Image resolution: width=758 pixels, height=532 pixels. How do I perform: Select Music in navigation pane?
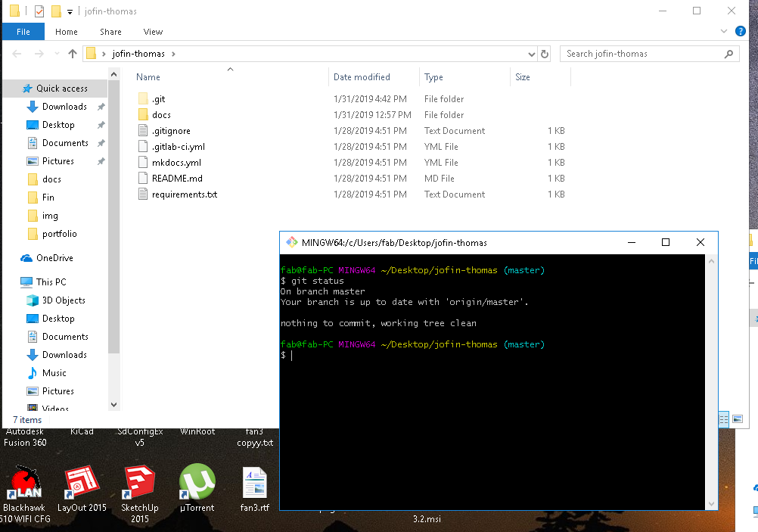[46, 373]
